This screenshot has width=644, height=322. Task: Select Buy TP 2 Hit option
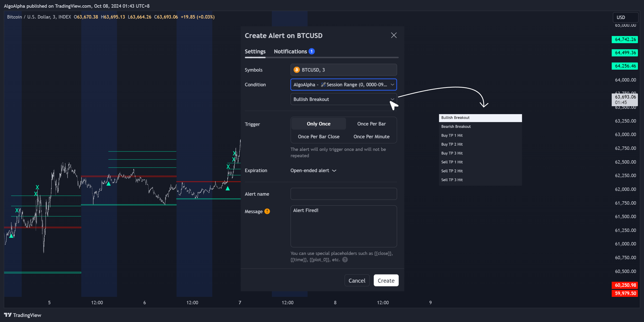(480, 144)
